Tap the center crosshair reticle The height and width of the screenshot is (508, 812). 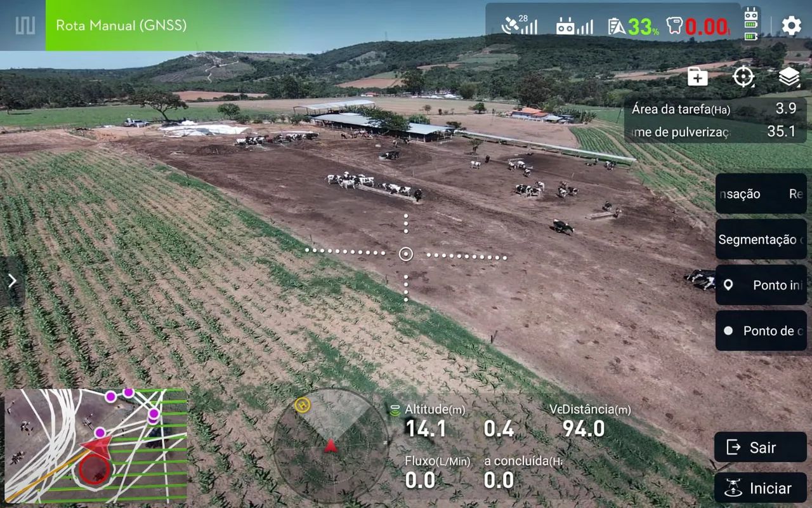point(406,255)
